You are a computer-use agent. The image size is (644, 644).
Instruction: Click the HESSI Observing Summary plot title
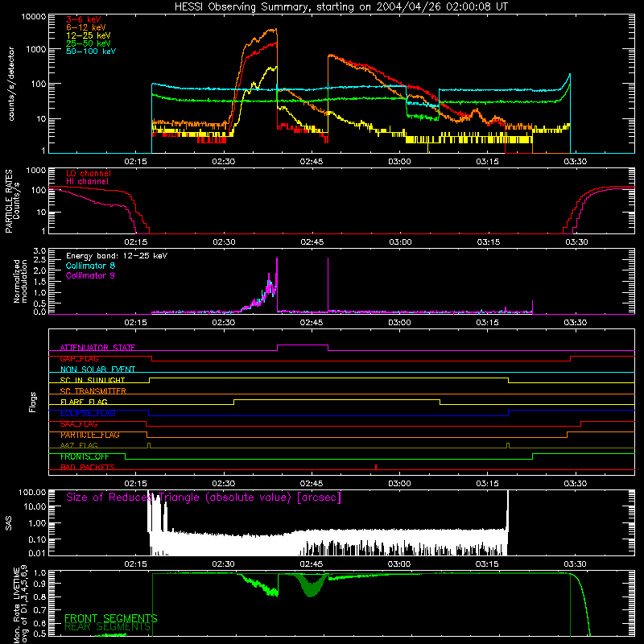(341, 7)
